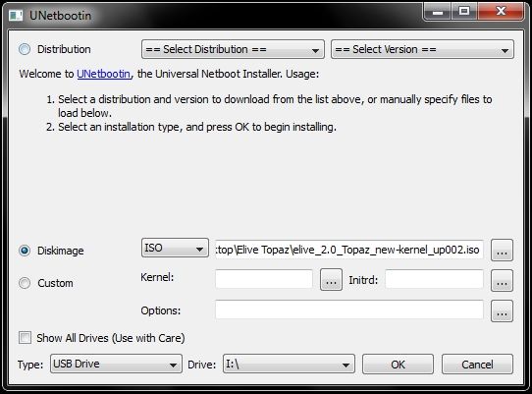Open the UNetbootin hyperlink
The height and width of the screenshot is (394, 532).
103,74
